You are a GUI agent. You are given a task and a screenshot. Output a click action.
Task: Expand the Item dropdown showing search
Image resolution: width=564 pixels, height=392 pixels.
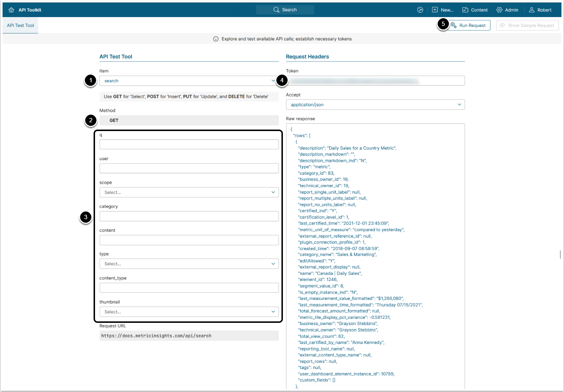tap(189, 81)
